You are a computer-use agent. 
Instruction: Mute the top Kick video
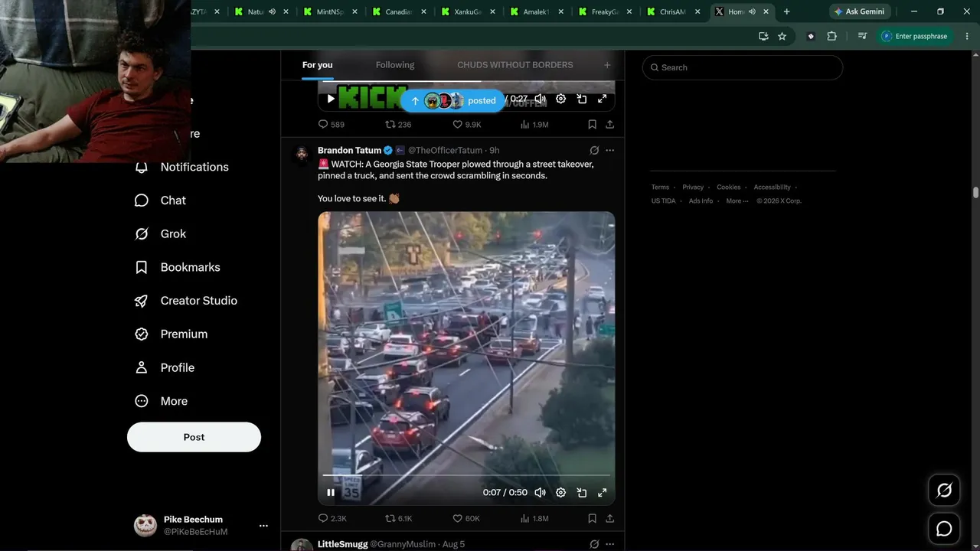[540, 99]
